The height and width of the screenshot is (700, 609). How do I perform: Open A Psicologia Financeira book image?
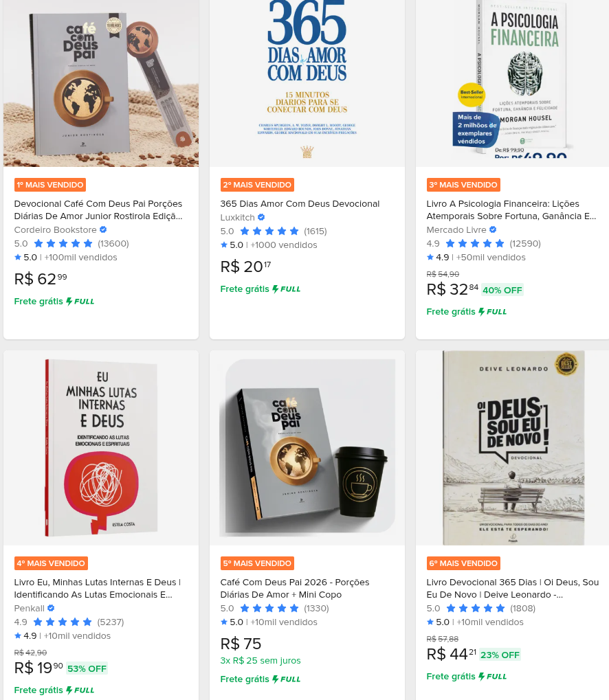[x=513, y=84]
